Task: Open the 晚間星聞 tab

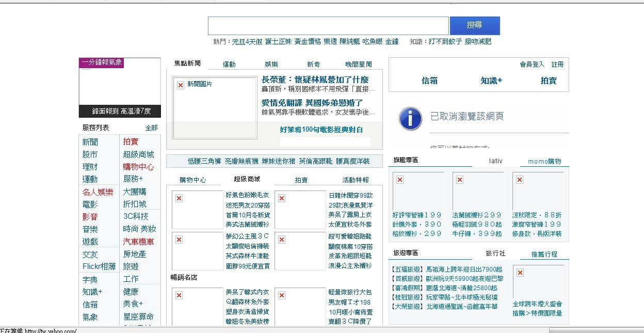Action: click(x=359, y=65)
